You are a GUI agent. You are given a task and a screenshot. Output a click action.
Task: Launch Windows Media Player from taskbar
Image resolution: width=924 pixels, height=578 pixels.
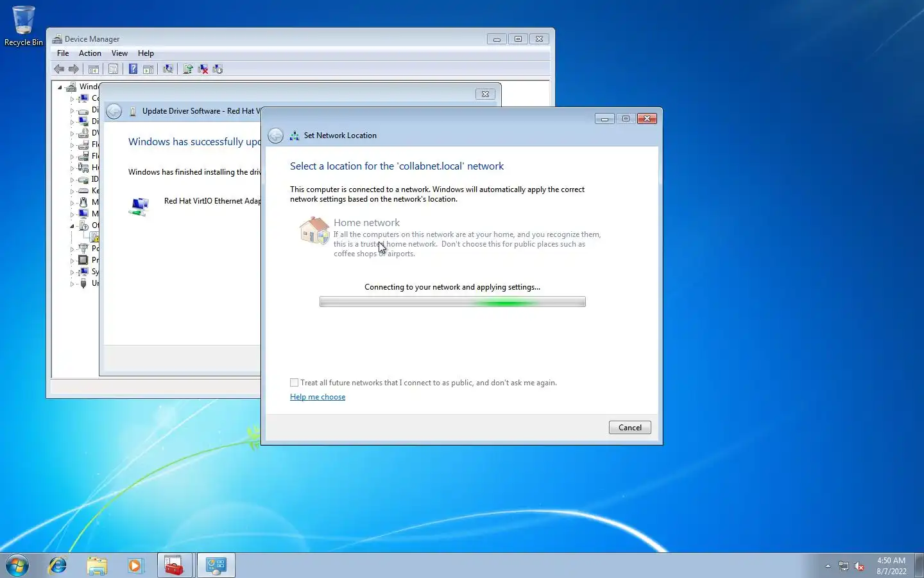click(x=135, y=565)
